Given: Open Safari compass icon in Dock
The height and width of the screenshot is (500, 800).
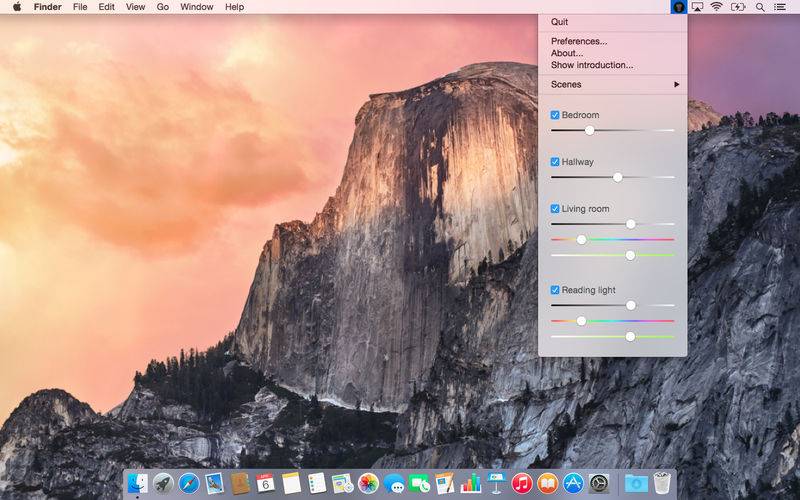Looking at the screenshot, I should (x=189, y=483).
